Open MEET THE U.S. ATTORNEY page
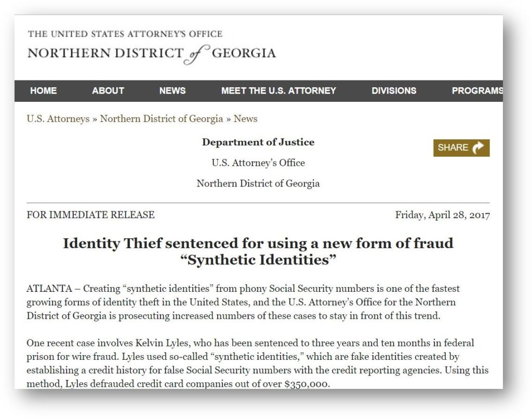Image resolution: width=532 pixels, height=418 pixels. (278, 90)
